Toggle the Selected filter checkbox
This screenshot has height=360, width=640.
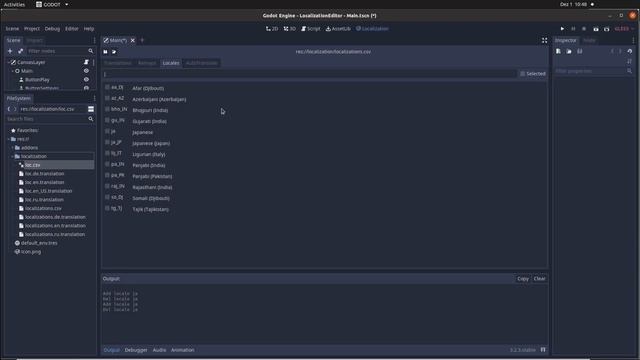(x=533, y=74)
